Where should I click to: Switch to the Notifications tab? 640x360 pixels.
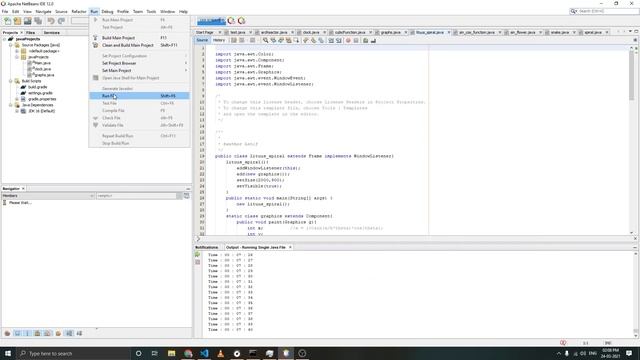(207, 247)
